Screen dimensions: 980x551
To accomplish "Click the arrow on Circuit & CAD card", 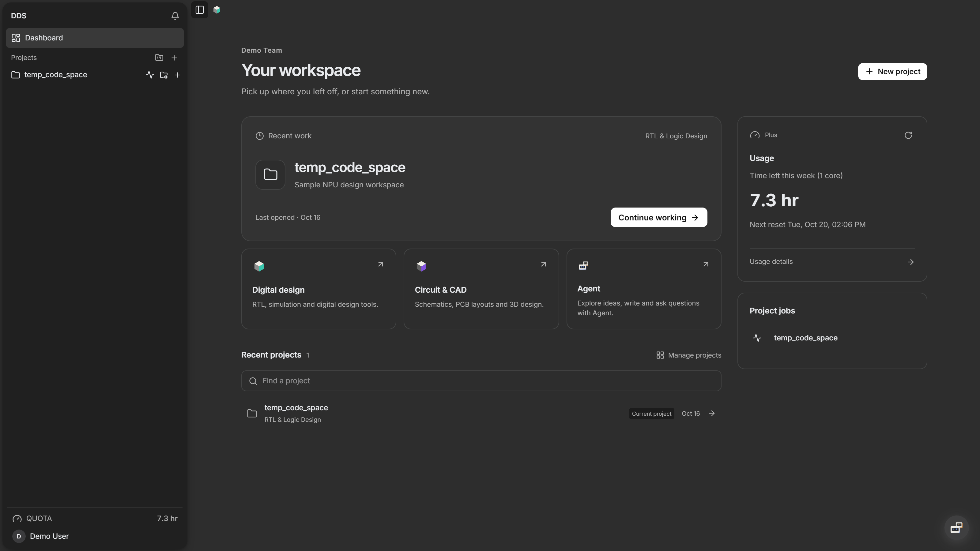I will click(543, 264).
